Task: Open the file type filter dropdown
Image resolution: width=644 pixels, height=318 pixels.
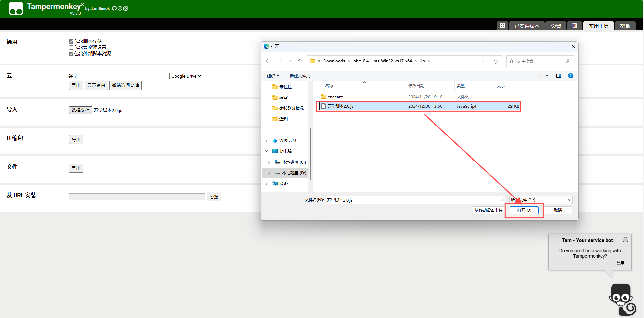Action: pyautogui.click(x=540, y=200)
